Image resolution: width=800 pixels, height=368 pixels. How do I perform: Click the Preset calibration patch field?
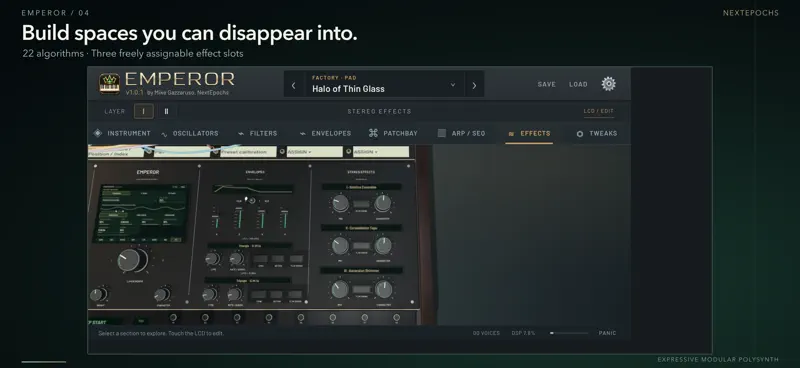click(x=248, y=152)
